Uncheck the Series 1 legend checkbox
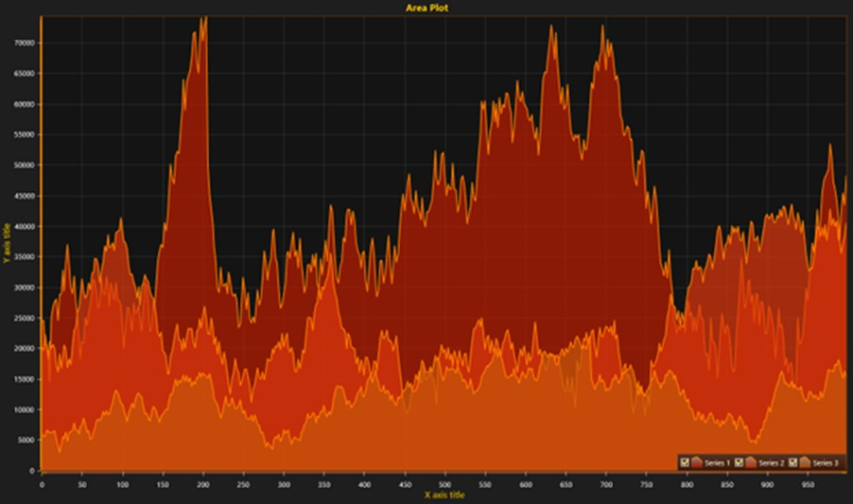 click(685, 462)
